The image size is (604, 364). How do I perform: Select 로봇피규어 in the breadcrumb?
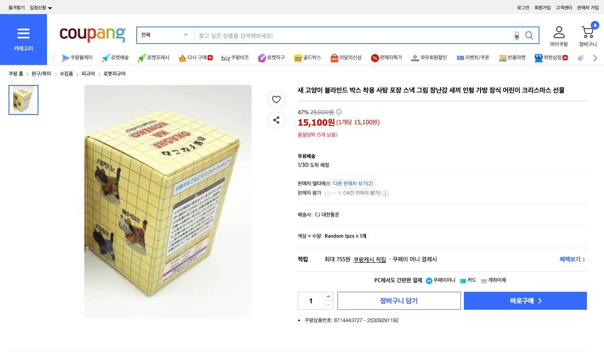coord(114,73)
